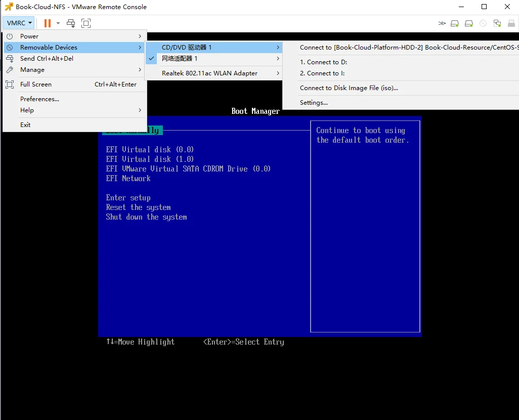The height and width of the screenshot is (420, 519).
Task: Click the Full Screen menu icon
Action: (10, 85)
